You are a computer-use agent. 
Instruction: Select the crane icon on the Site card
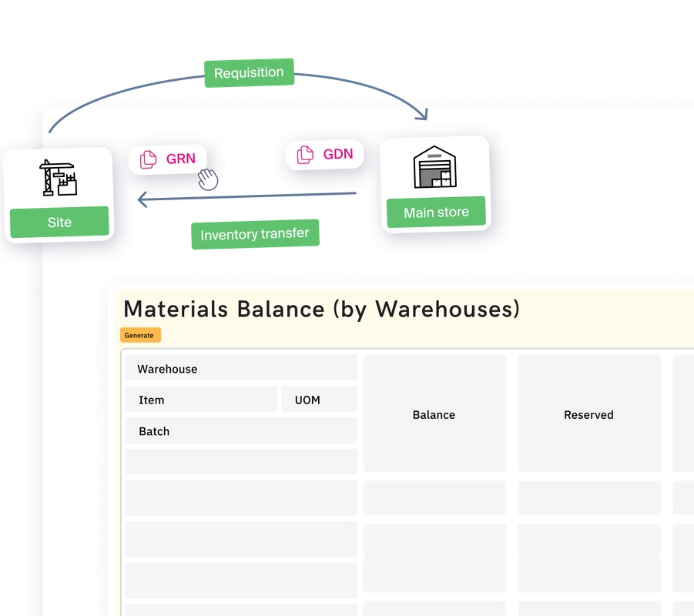[59, 179]
